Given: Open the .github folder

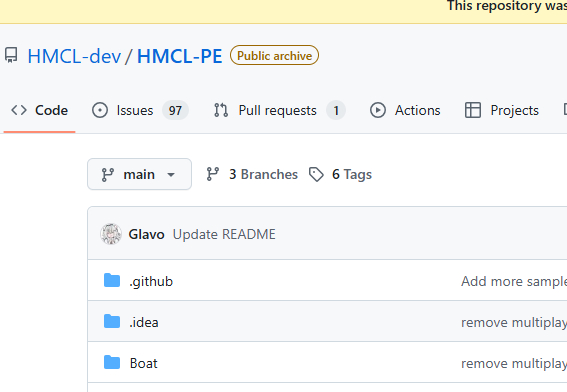Looking at the screenshot, I should [151, 281].
